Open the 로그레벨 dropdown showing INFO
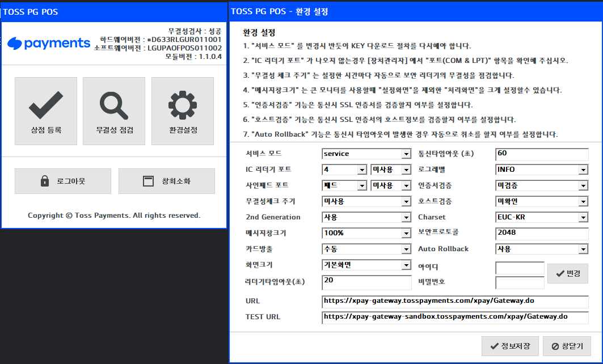The height and width of the screenshot is (364, 603). [542, 170]
